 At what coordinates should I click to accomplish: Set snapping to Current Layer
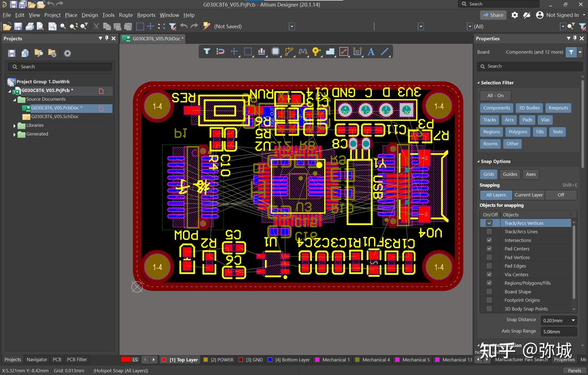(x=528, y=195)
